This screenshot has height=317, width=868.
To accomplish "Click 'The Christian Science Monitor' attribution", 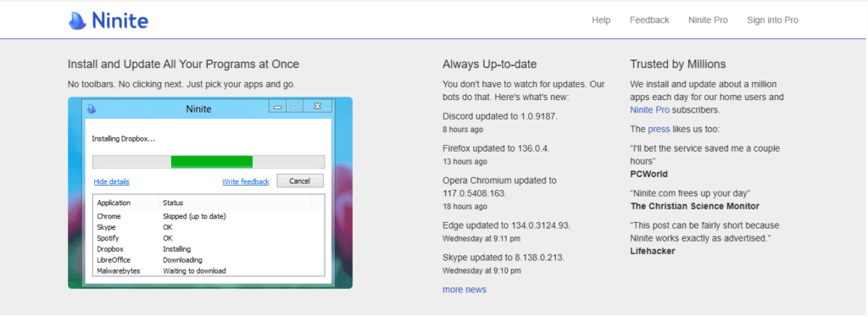I will click(695, 206).
